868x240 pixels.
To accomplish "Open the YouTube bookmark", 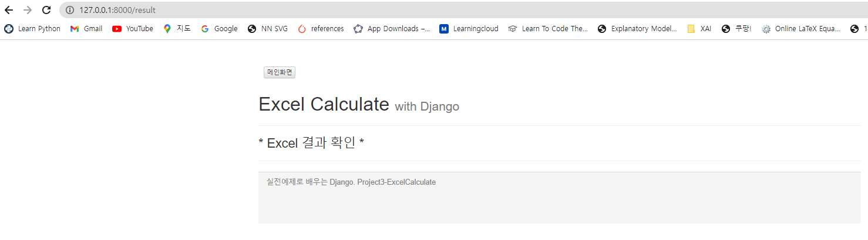I will [133, 28].
